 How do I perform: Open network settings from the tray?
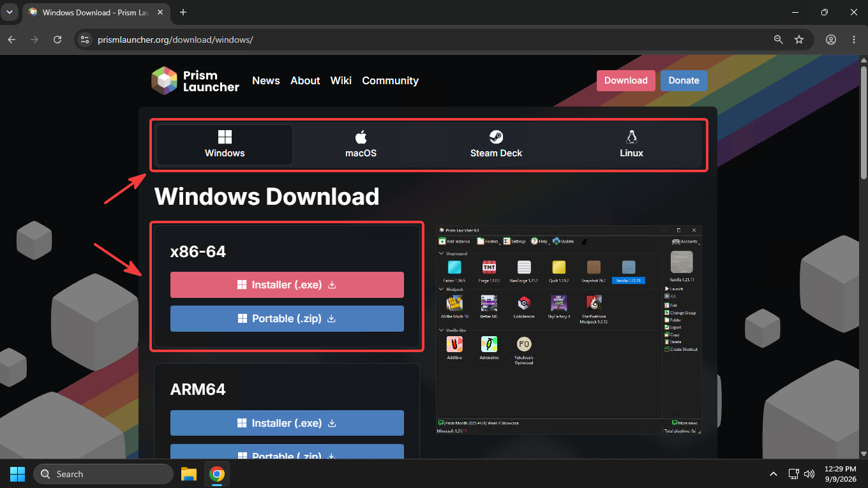point(794,474)
